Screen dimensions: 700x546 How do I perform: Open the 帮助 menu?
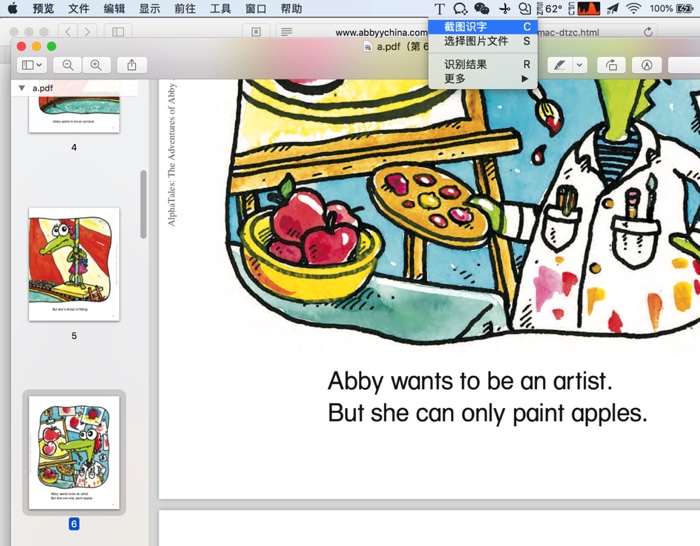point(292,8)
